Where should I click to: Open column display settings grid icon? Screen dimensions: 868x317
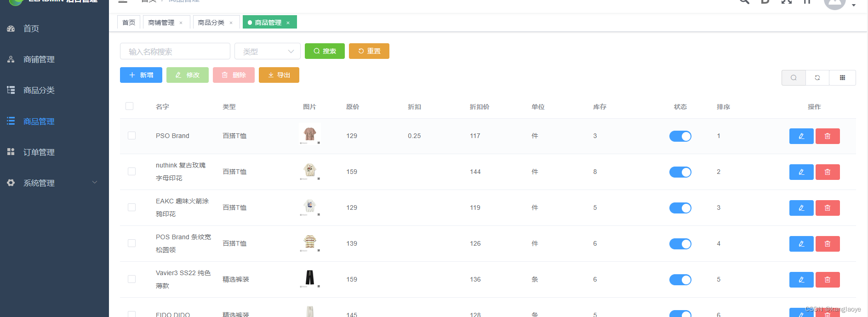(843, 78)
